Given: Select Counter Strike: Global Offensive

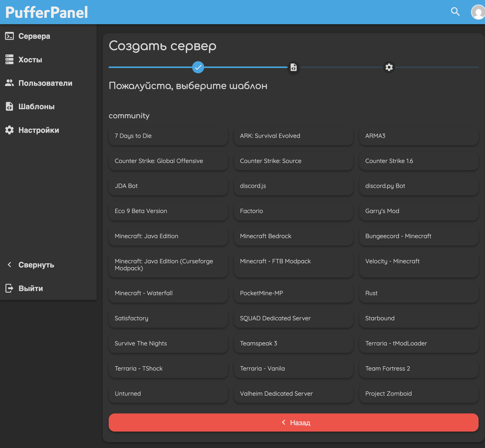Looking at the screenshot, I should (x=168, y=161).
